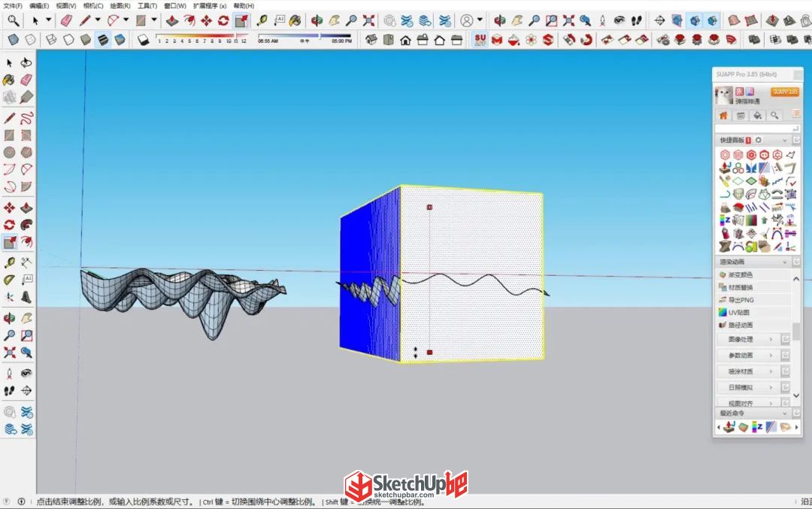Select the Axes tool in left toolbar
812x509 pixels.
pos(9,297)
